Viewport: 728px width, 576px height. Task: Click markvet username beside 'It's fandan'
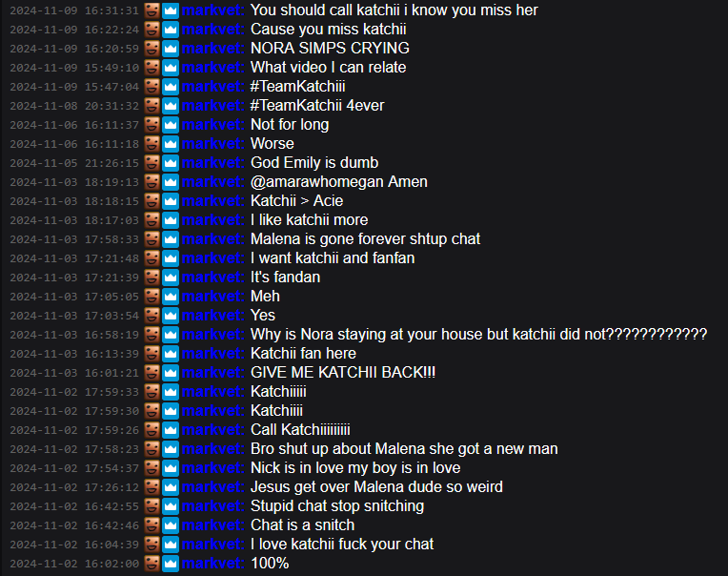pyautogui.click(x=212, y=277)
